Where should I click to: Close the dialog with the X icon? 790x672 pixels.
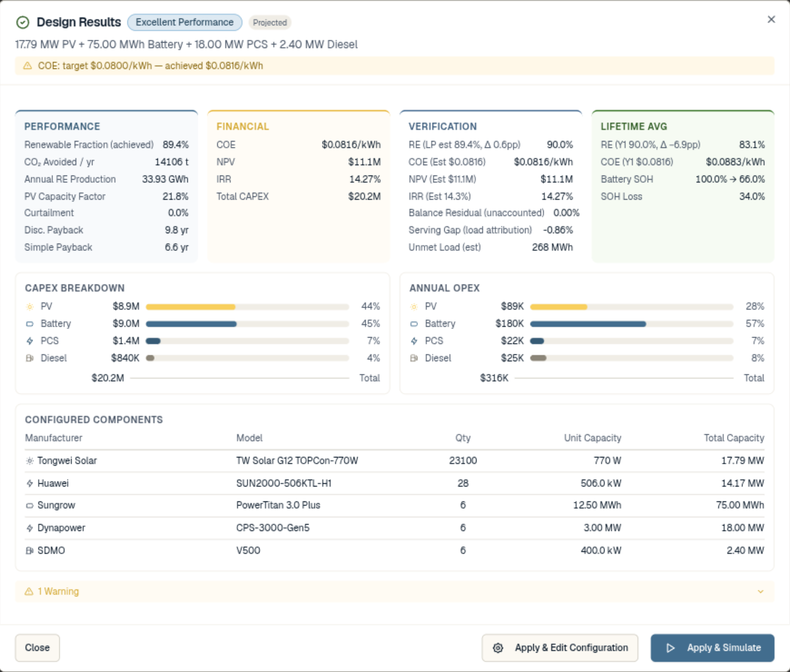(771, 19)
